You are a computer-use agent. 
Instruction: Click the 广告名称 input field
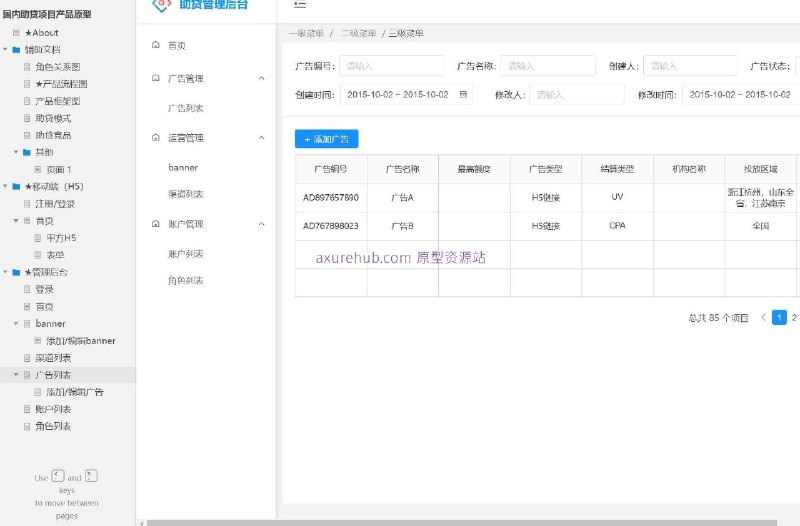548,66
